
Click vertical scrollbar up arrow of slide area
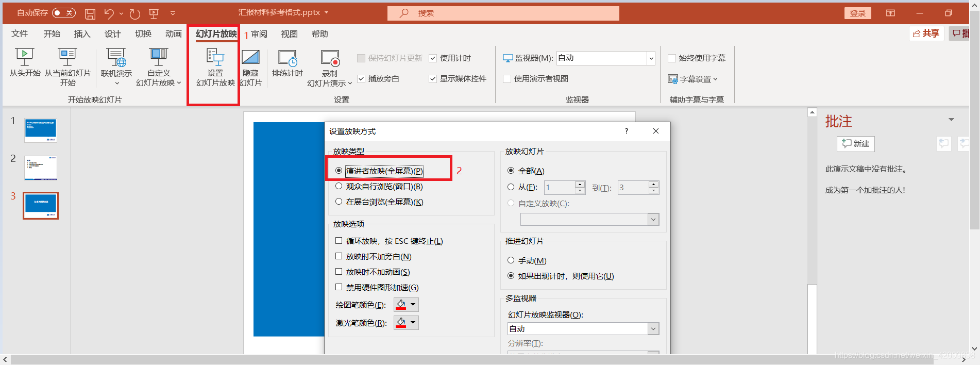[813, 112]
